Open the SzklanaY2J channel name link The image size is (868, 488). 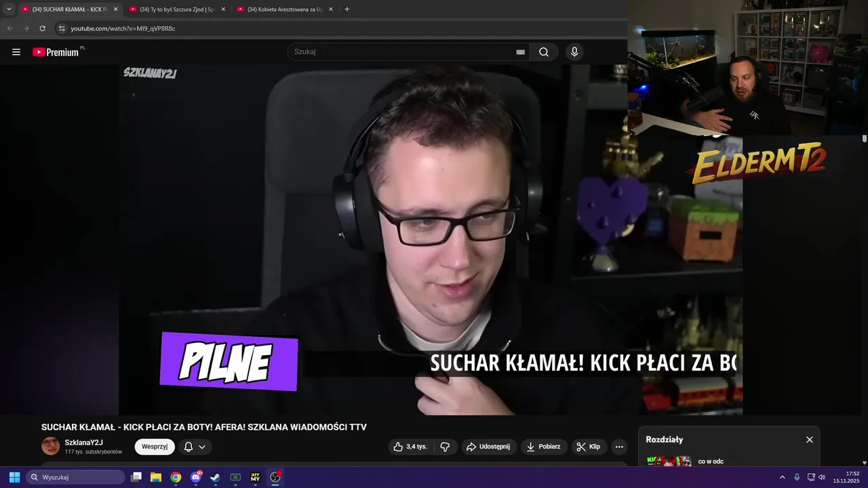pos(83,443)
